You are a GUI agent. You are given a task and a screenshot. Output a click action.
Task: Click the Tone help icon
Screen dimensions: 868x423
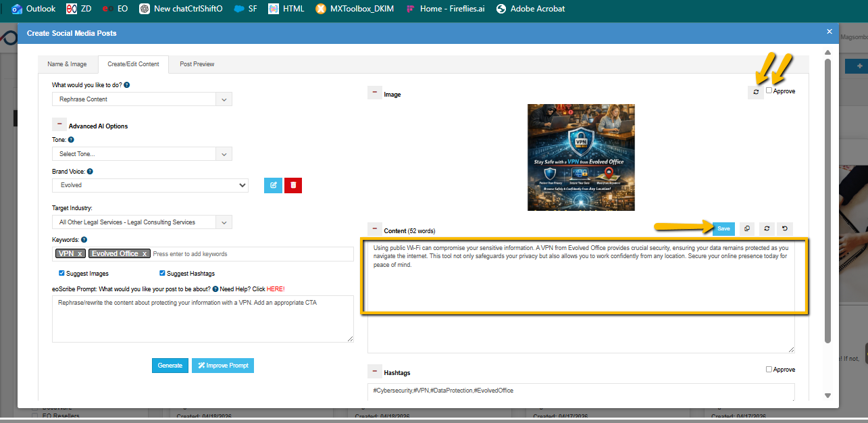coord(71,140)
